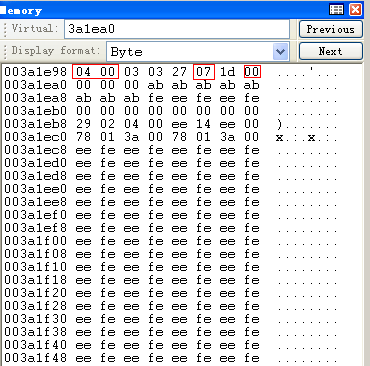Select address 003a1f40 row label
This screenshot has height=366, width=370.
pos(35,345)
